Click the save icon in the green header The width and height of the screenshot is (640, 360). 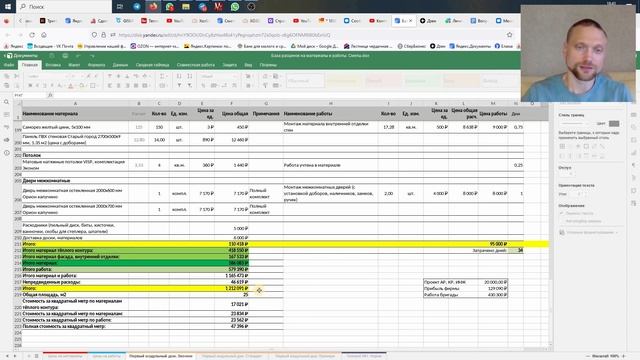[52, 56]
